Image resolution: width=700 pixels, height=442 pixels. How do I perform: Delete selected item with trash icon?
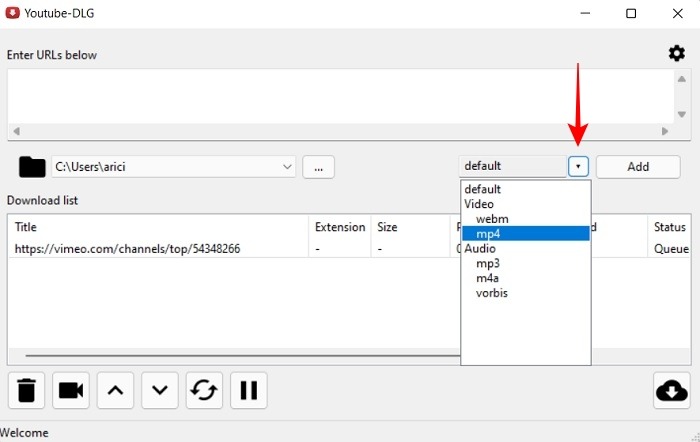pyautogui.click(x=26, y=390)
